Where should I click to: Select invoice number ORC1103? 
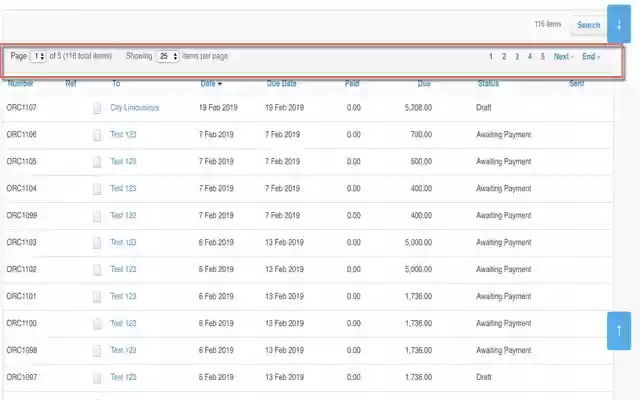(x=21, y=242)
